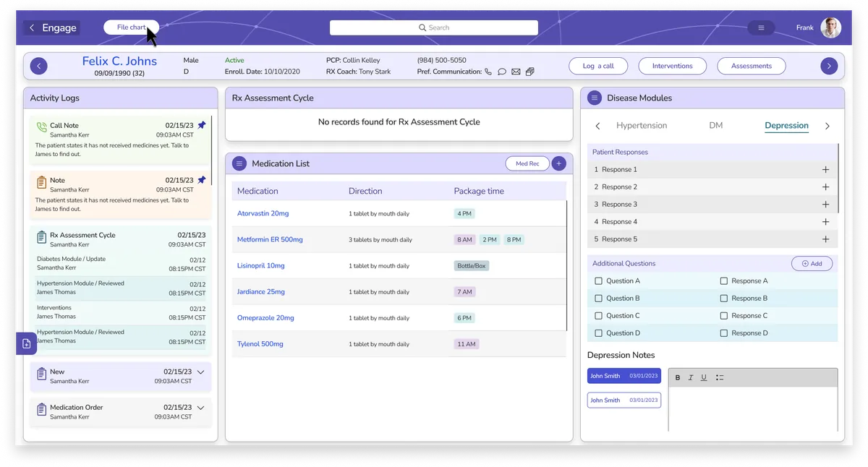Switch to the Hypertension tab

642,125
